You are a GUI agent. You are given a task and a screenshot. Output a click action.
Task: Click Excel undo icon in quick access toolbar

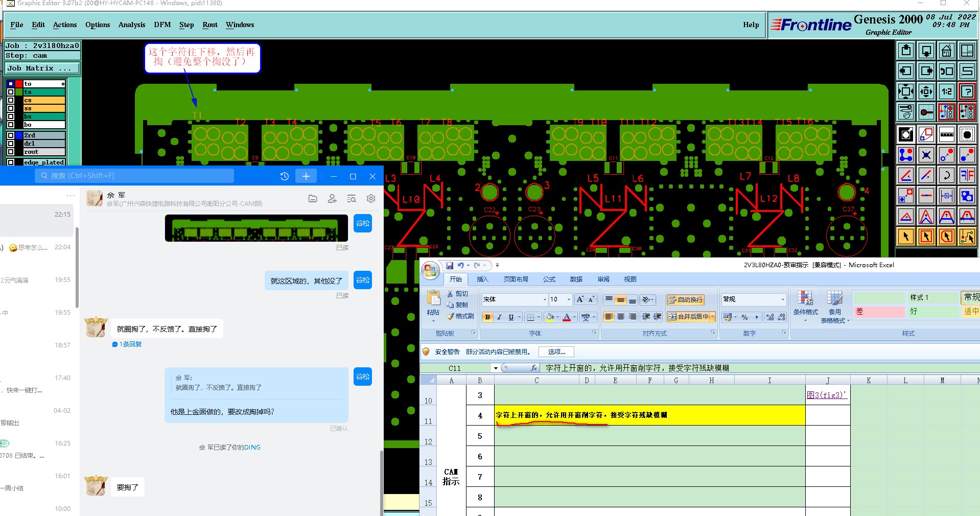pos(461,265)
